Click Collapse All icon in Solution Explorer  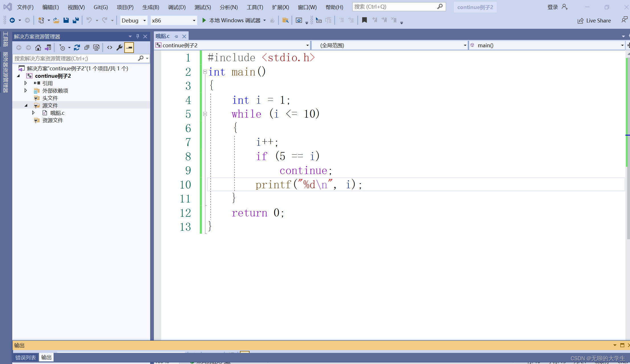(x=87, y=48)
